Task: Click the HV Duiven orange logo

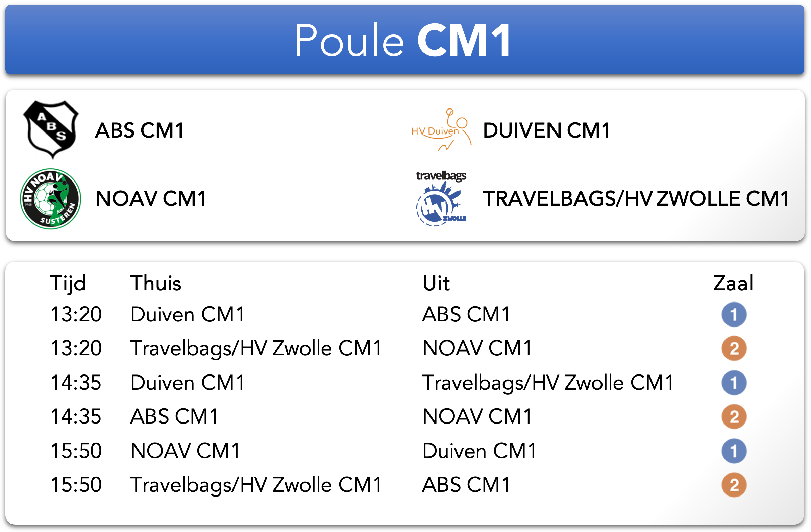Action: pos(441,130)
